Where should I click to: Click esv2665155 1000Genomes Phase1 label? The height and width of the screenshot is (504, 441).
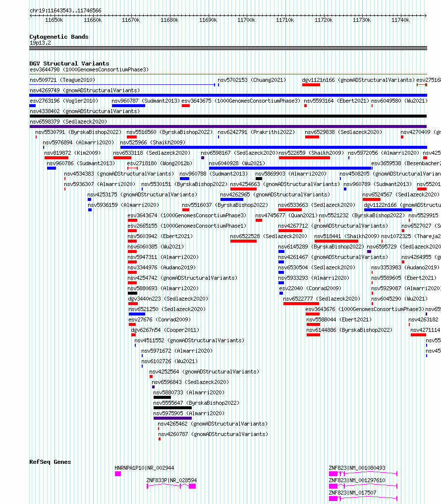point(187,226)
